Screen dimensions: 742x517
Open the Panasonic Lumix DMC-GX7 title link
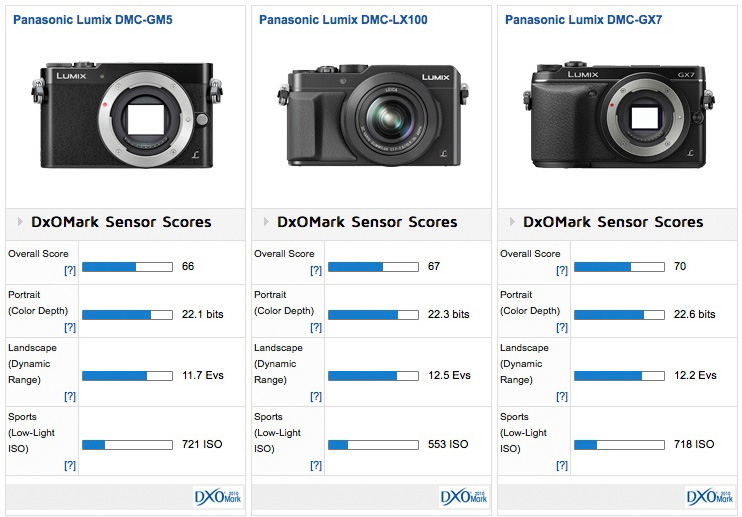tap(583, 20)
